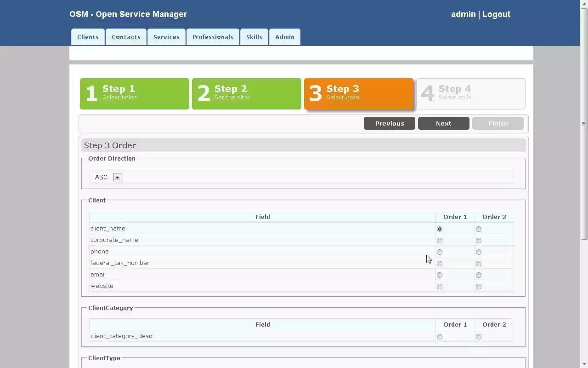Open the Admin tab
Image resolution: width=588 pixels, height=368 pixels.
click(285, 37)
